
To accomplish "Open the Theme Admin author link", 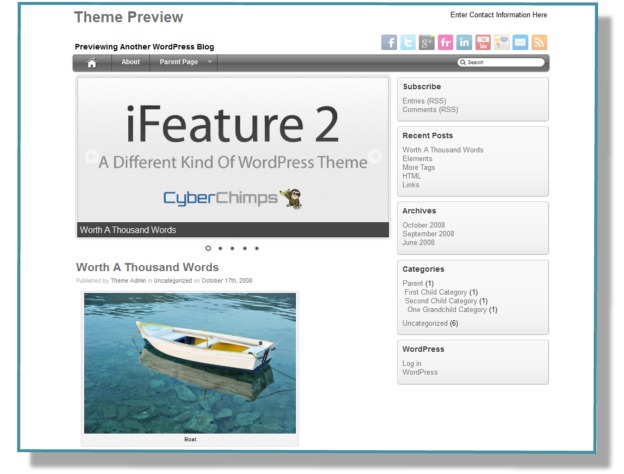I will pyautogui.click(x=128, y=281).
